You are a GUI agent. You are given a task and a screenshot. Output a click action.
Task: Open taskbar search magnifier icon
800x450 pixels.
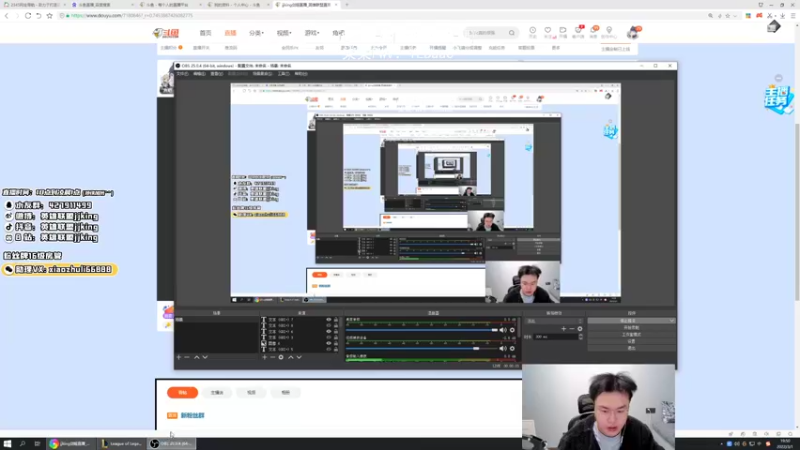click(22, 444)
